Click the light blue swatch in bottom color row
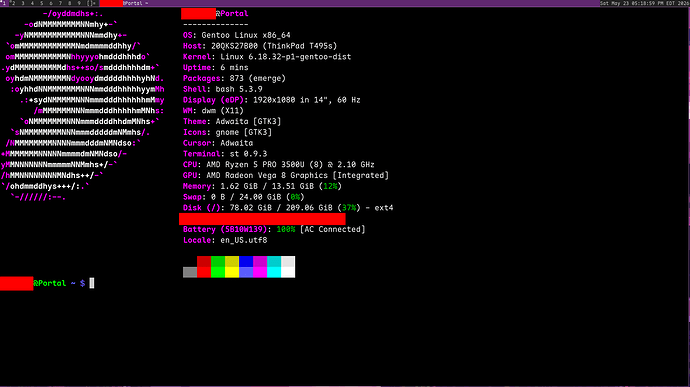This screenshot has height=387, width=690. (246, 272)
